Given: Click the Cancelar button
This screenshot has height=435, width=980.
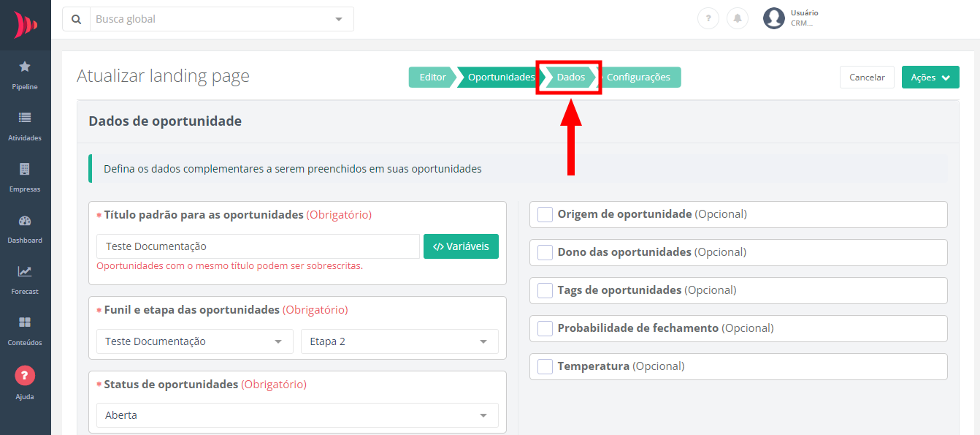Looking at the screenshot, I should tap(867, 77).
